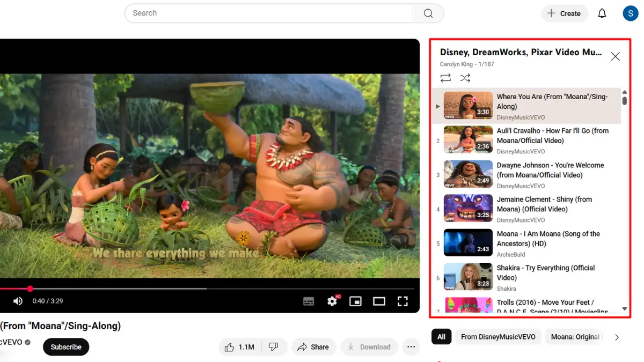Toggle subtitles on the player

click(309, 301)
